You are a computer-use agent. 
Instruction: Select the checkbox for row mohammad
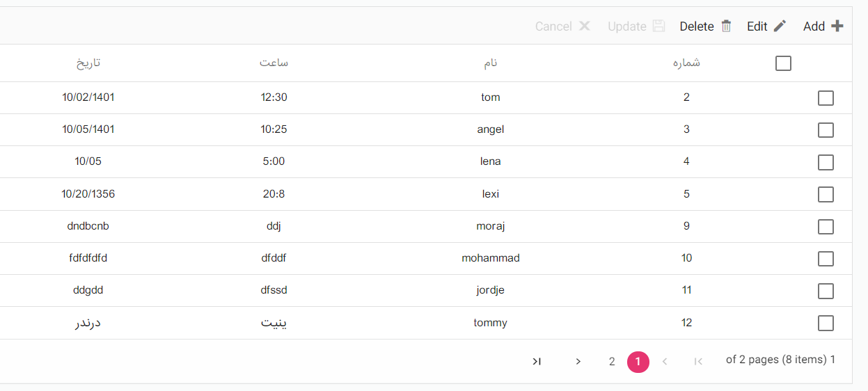tap(826, 259)
